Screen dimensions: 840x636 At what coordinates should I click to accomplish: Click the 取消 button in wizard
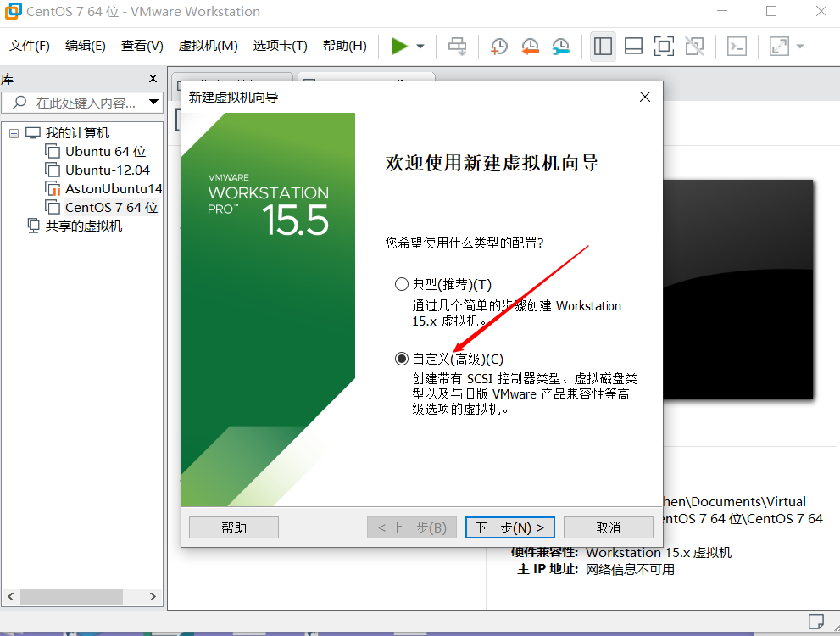pos(609,527)
